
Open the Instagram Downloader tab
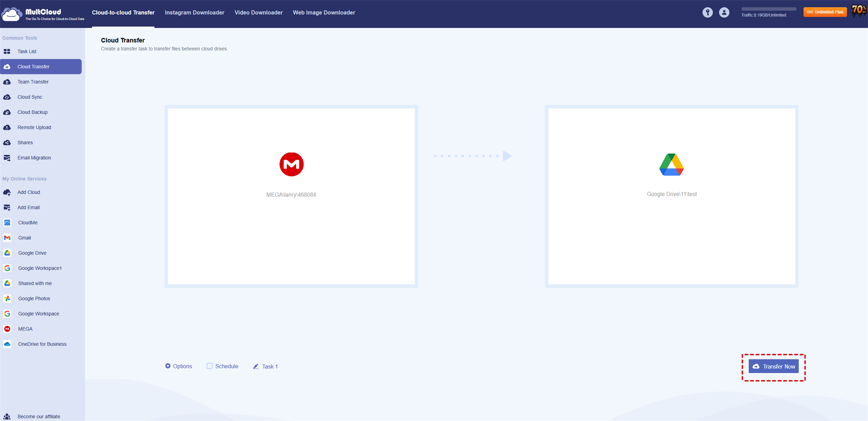click(x=194, y=13)
